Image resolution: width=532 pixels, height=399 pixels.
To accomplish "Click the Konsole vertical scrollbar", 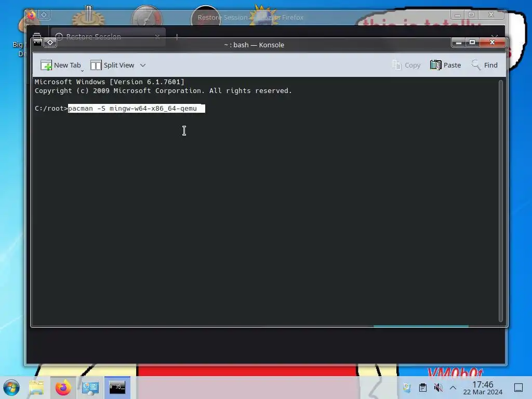I will coord(500,201).
